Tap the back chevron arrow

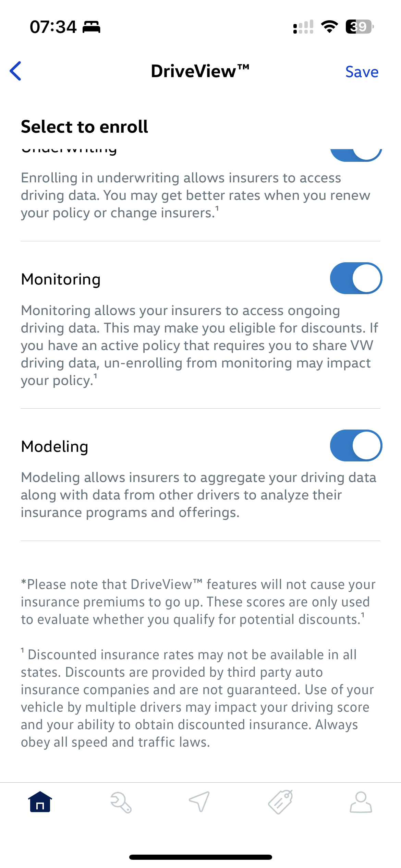pyautogui.click(x=16, y=71)
